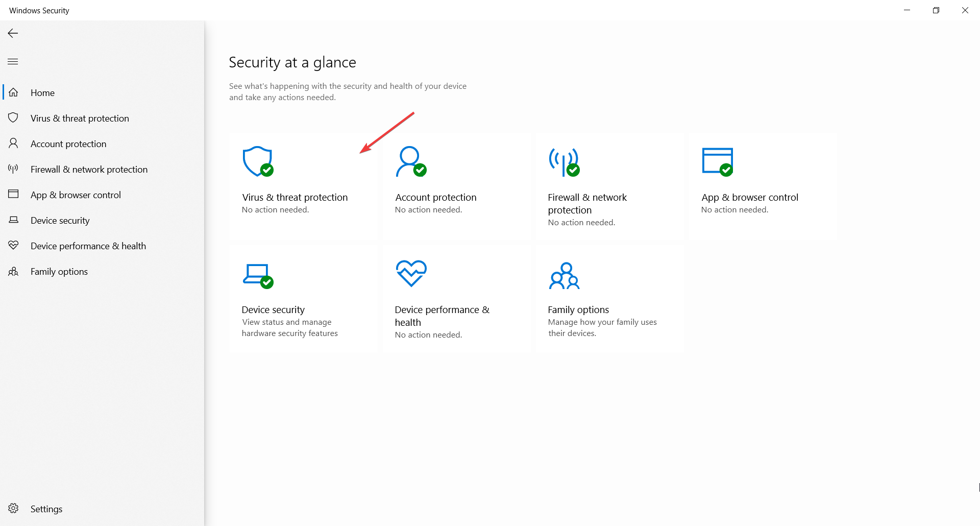The width and height of the screenshot is (980, 526).
Task: Choose App & browser control in sidebar
Action: 76,195
